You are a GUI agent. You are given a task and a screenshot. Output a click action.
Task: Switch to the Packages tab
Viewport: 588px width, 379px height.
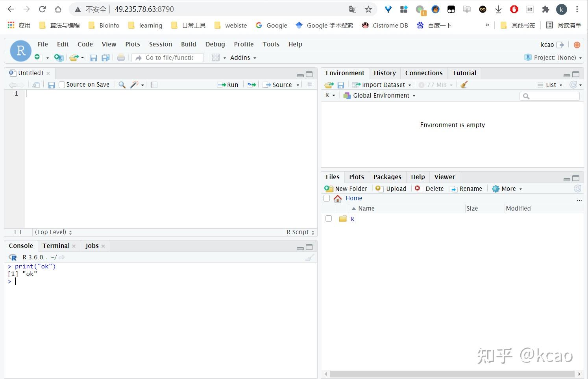pos(387,177)
